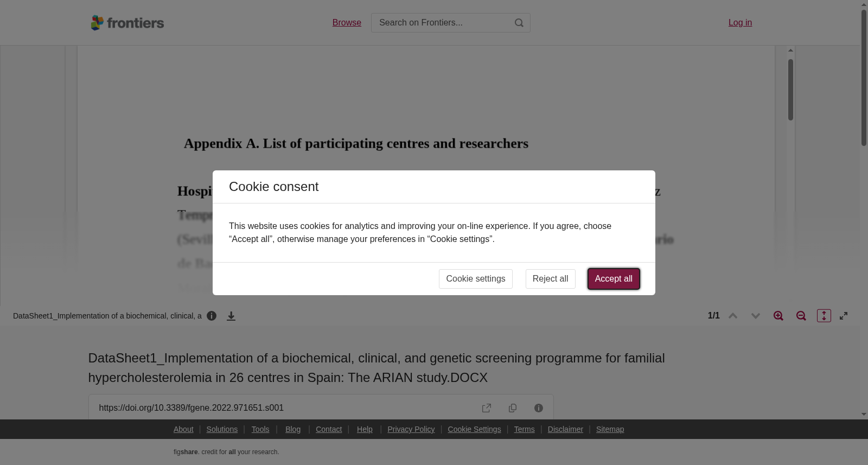The image size is (868, 465).
Task: Open the viewer in fullscreen
Action: [x=844, y=316]
